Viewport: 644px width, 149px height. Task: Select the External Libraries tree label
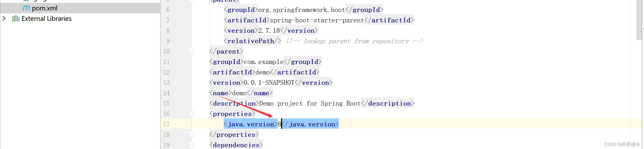46,18
